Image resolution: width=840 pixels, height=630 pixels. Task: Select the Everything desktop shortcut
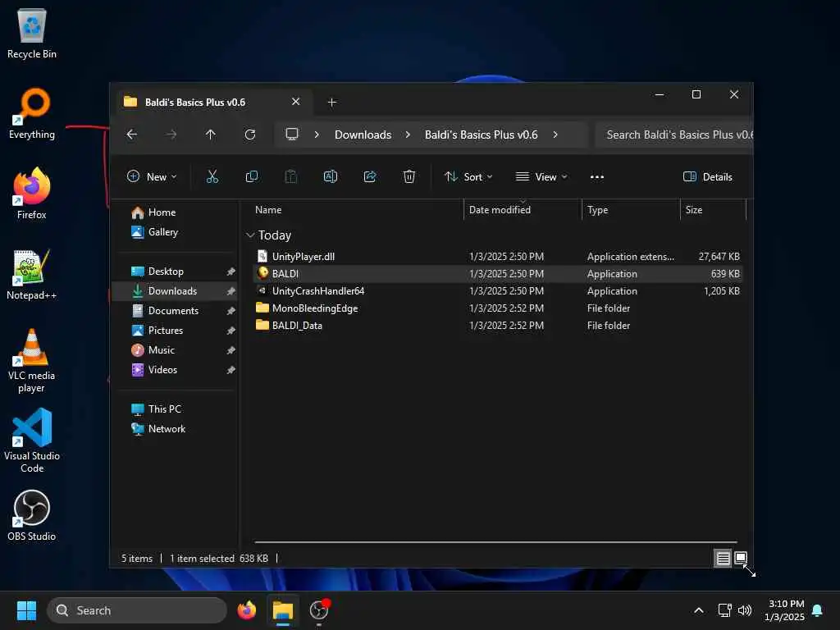[x=32, y=114]
